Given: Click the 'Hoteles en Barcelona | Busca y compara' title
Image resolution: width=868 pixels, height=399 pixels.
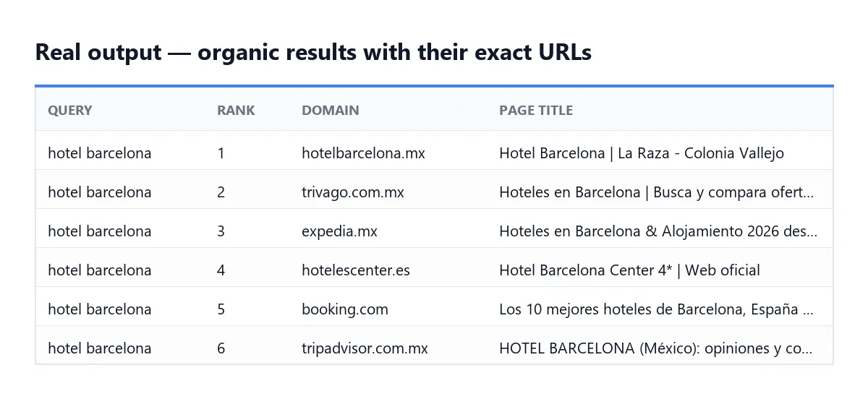Looking at the screenshot, I should 656,192.
